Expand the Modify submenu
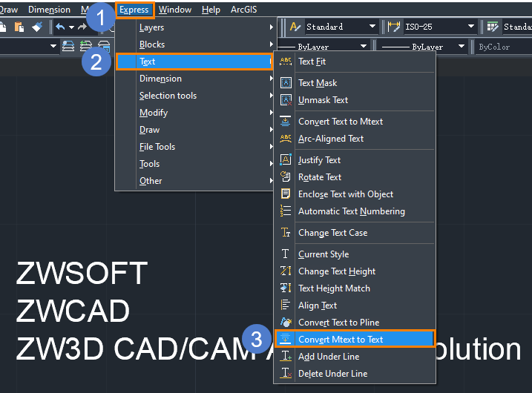 194,113
